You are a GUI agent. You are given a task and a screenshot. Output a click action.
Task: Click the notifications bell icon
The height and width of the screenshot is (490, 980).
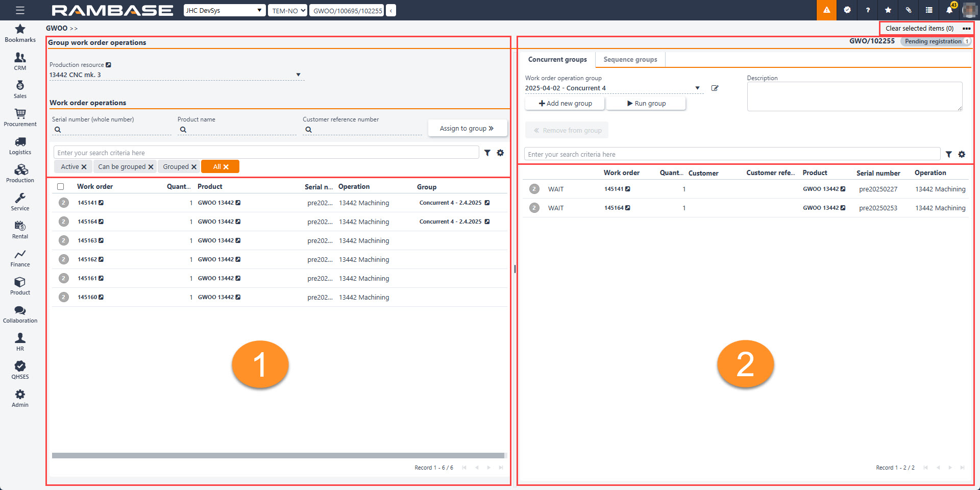[x=949, y=10]
